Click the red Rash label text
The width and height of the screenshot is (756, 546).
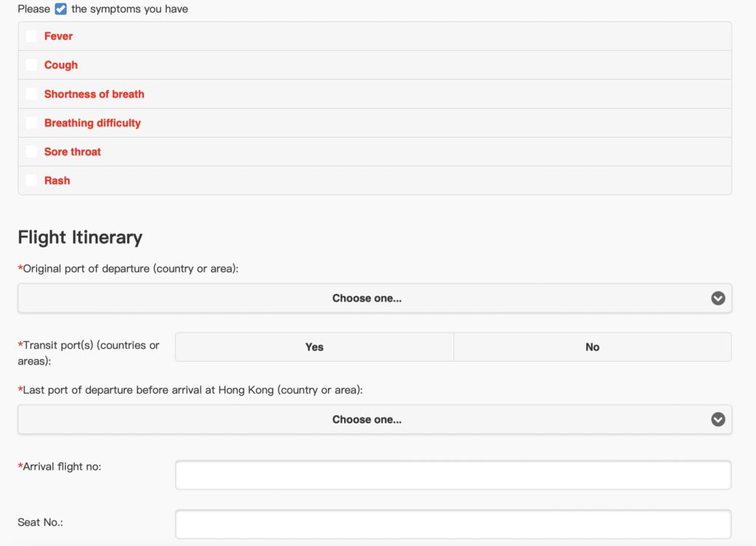point(57,180)
